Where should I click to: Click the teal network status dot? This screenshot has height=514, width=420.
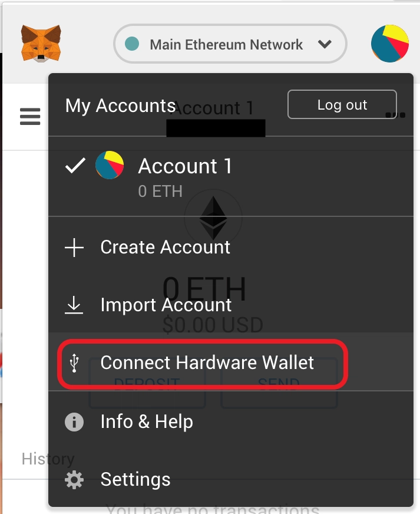click(132, 44)
